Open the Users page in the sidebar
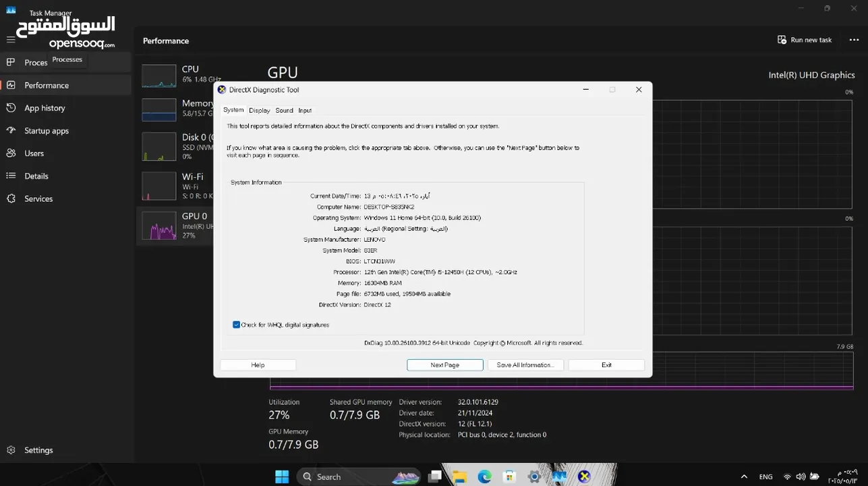This screenshot has width=868, height=486. (x=65, y=153)
